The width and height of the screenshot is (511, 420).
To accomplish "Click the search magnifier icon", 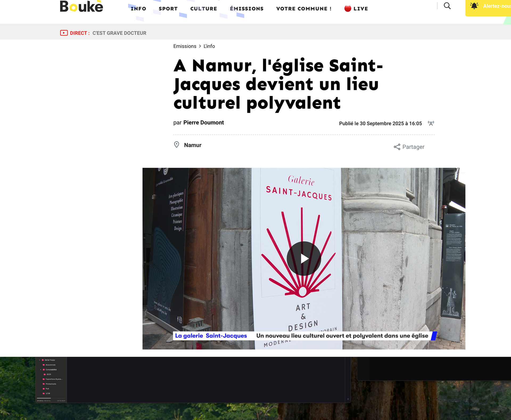I will tap(447, 6).
